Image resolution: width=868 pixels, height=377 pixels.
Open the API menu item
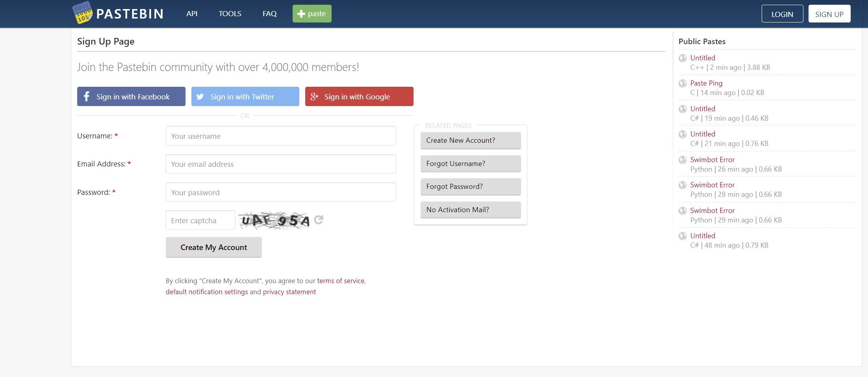[192, 14]
